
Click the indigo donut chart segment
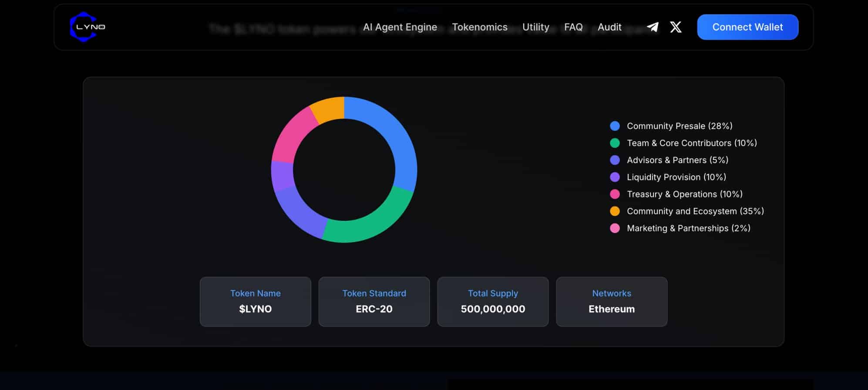299,213
